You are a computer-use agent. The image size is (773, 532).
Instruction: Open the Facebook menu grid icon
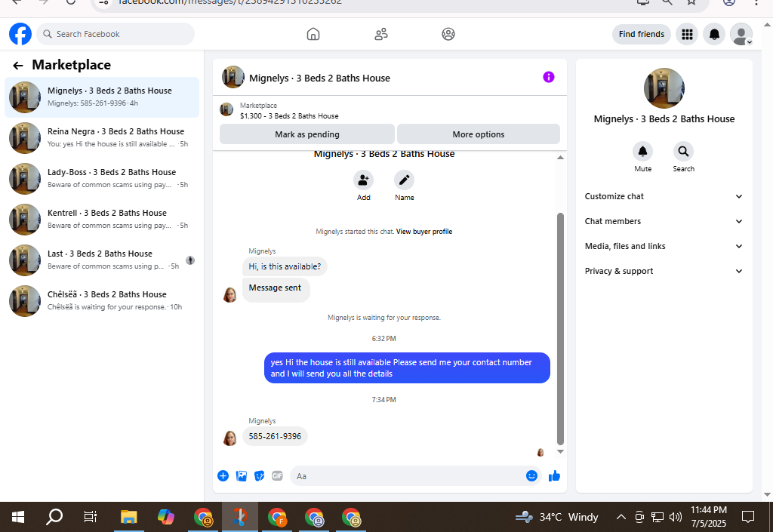click(x=687, y=34)
